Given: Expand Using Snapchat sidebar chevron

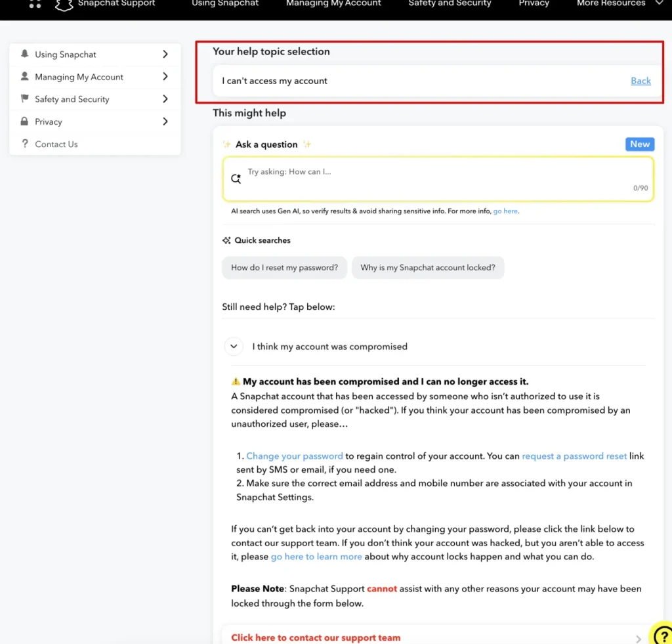Looking at the screenshot, I should point(165,54).
